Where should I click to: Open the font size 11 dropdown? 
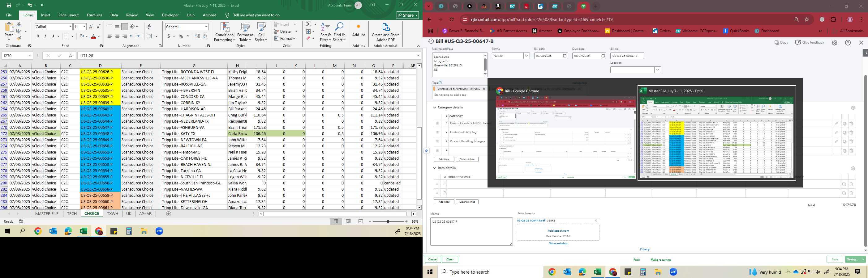[x=84, y=27]
